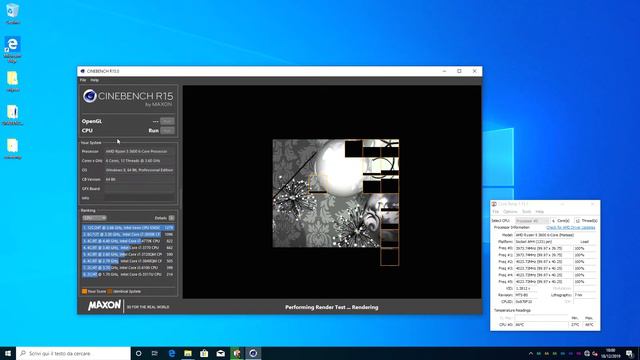Open the Tools menu in Core Temp
Viewport: 640px width, 360px height.
coord(527,212)
